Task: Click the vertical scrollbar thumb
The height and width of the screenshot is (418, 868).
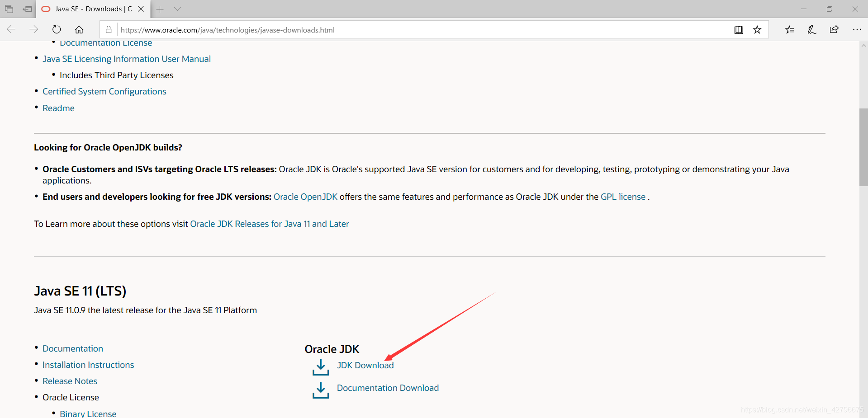Action: click(863, 147)
